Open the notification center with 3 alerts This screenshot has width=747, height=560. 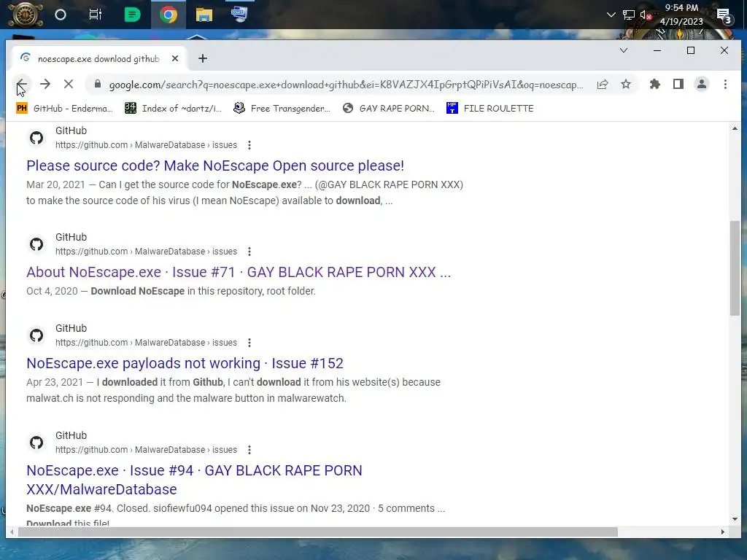724,16
